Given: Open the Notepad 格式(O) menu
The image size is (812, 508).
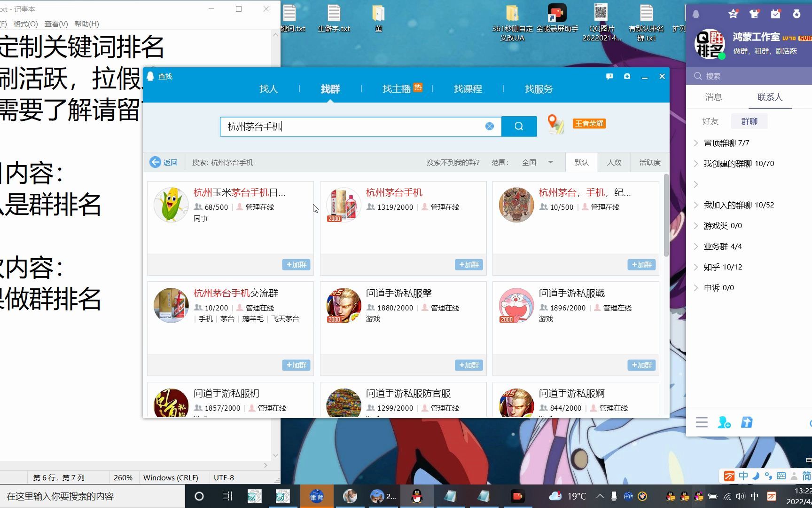Looking at the screenshot, I should click(x=25, y=24).
